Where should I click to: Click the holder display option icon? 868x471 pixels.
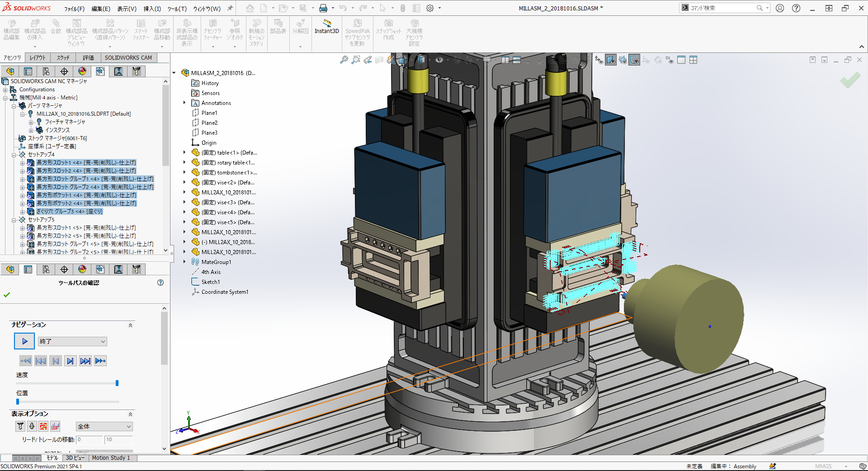[32, 426]
